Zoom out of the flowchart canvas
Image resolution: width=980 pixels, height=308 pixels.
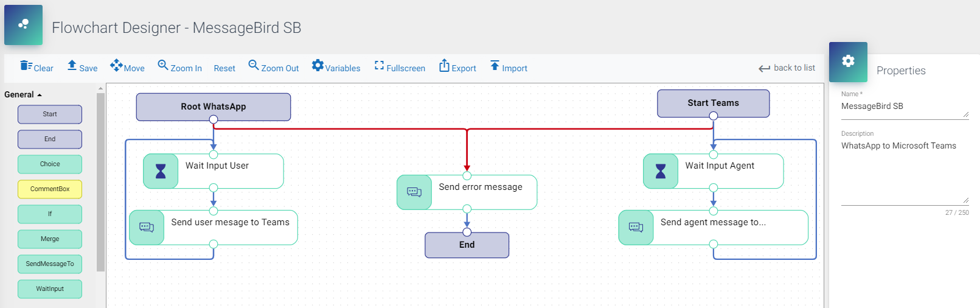254,66
